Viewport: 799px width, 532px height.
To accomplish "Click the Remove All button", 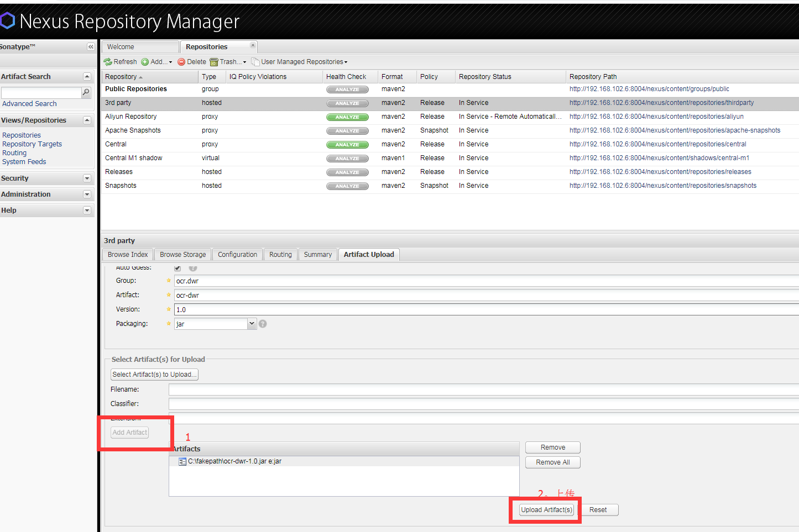I will [x=553, y=462].
